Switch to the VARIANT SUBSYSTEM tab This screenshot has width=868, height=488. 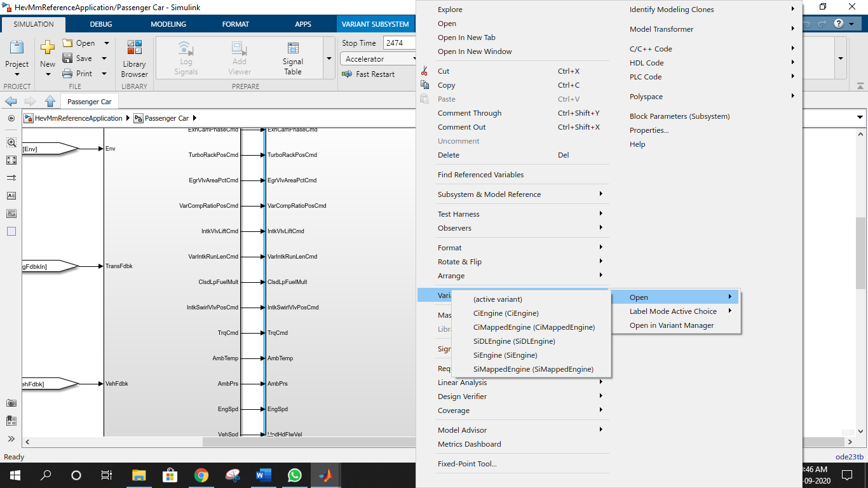tap(375, 24)
